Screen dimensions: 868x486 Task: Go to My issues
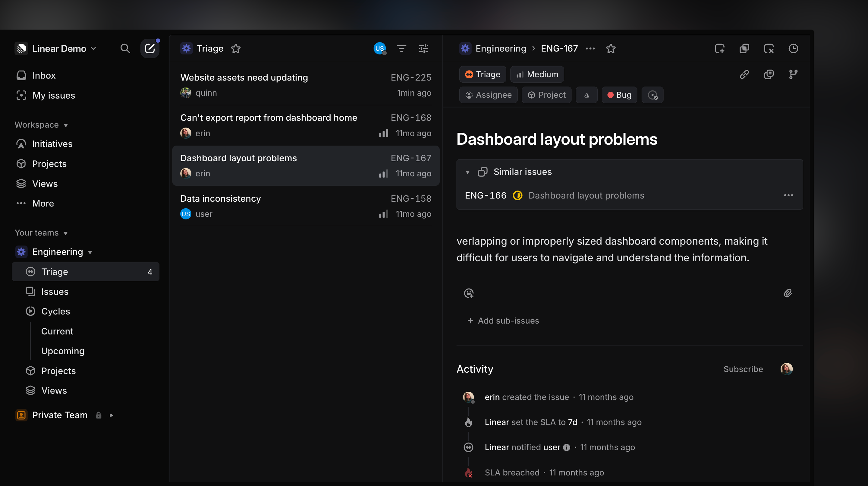point(86,96)
